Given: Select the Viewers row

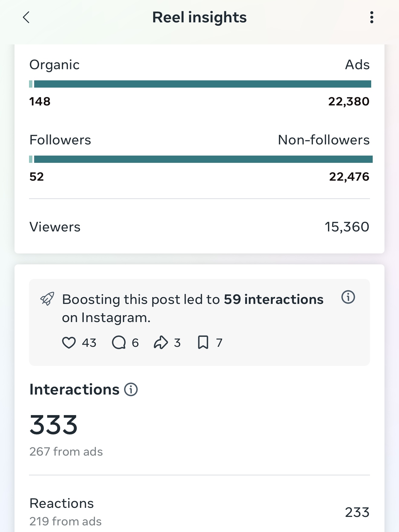Looking at the screenshot, I should tap(199, 227).
